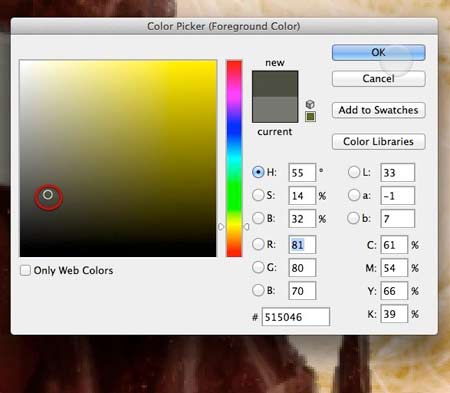This screenshot has height=393, width=450.
Task: Cancel the Color Picker dialog
Action: pyautogui.click(x=378, y=79)
